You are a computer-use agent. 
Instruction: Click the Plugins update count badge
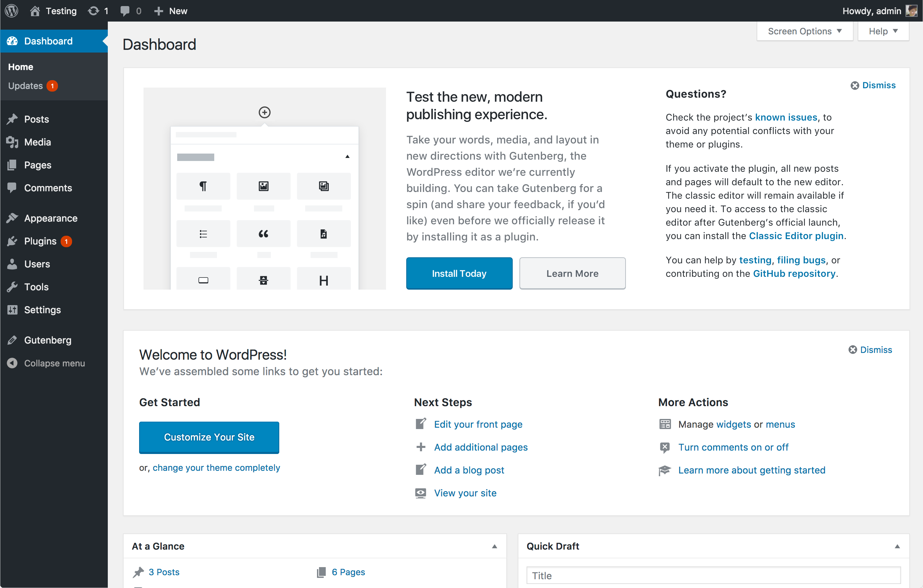coord(66,241)
